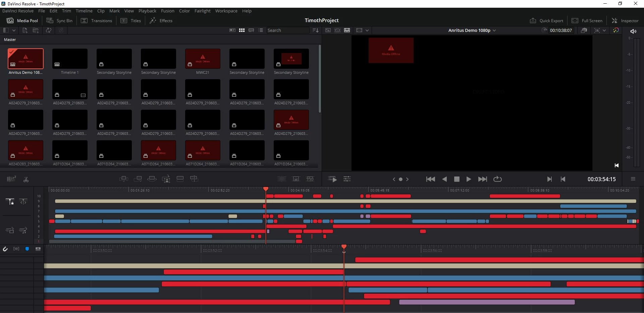This screenshot has height=313, width=644.
Task: Click the jog wheel center dot
Action: pos(400,179)
